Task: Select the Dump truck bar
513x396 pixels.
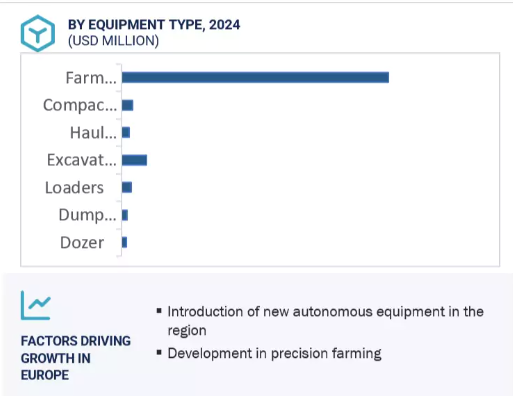Action: click(125, 215)
